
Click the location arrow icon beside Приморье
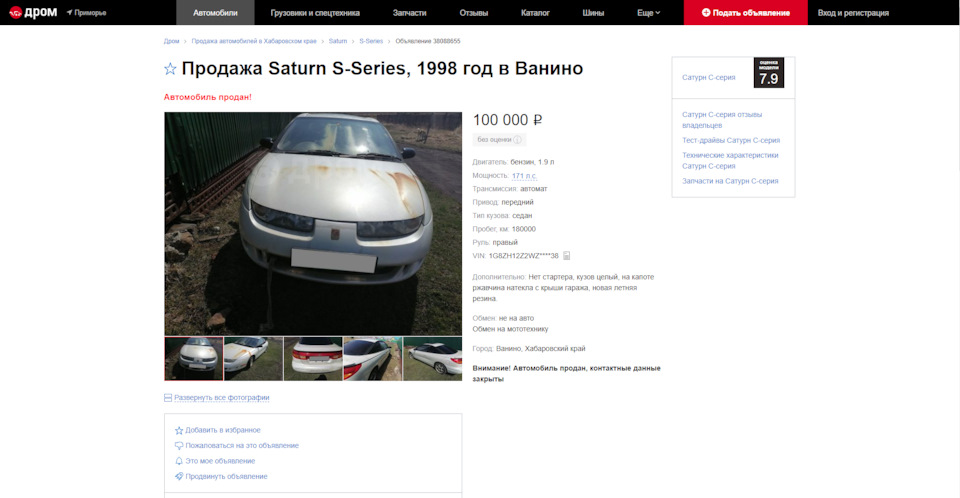pyautogui.click(x=70, y=12)
